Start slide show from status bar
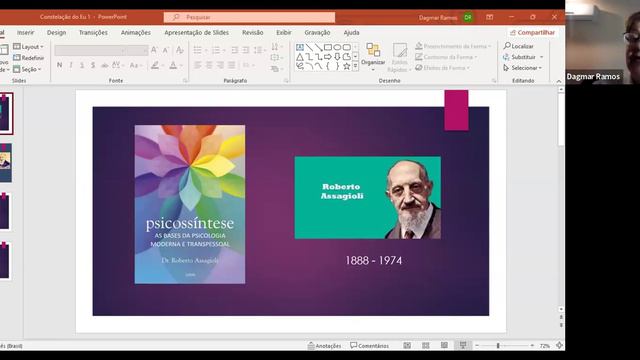The image size is (640, 360). click(463, 346)
